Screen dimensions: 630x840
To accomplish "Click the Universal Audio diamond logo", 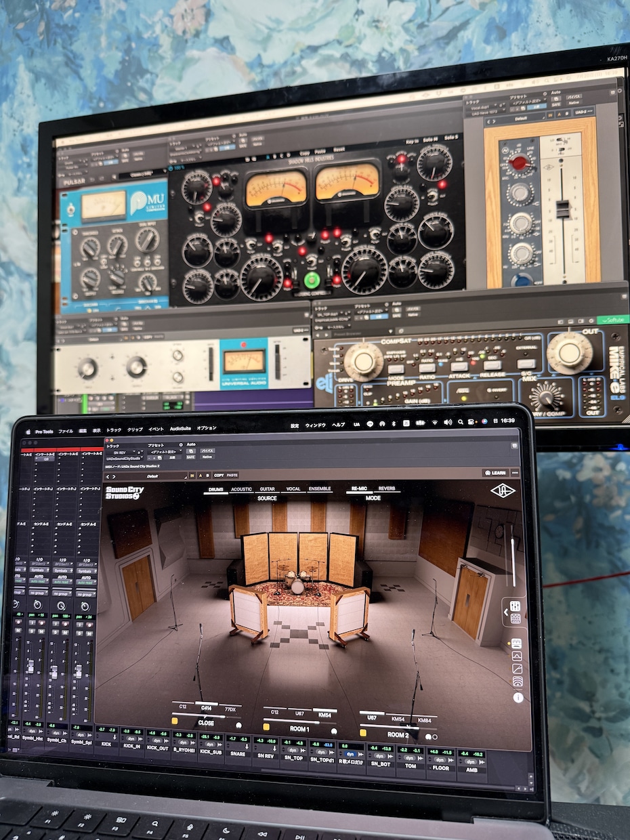I will coord(502,491).
